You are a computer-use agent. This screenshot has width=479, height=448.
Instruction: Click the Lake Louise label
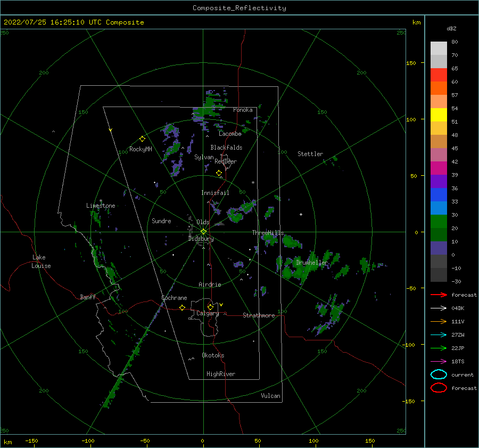click(x=41, y=262)
